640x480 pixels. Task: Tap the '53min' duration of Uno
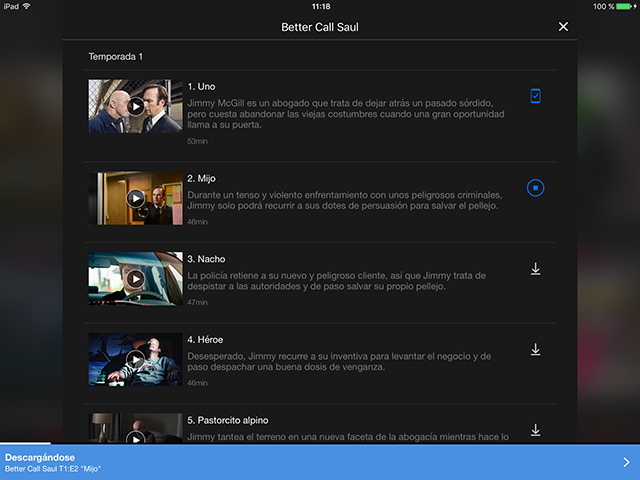coord(198,141)
